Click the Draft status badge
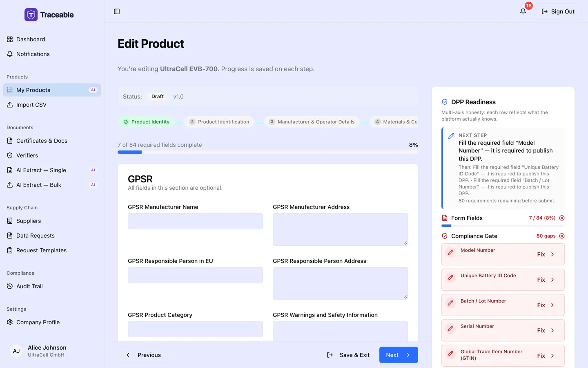 pyautogui.click(x=158, y=96)
